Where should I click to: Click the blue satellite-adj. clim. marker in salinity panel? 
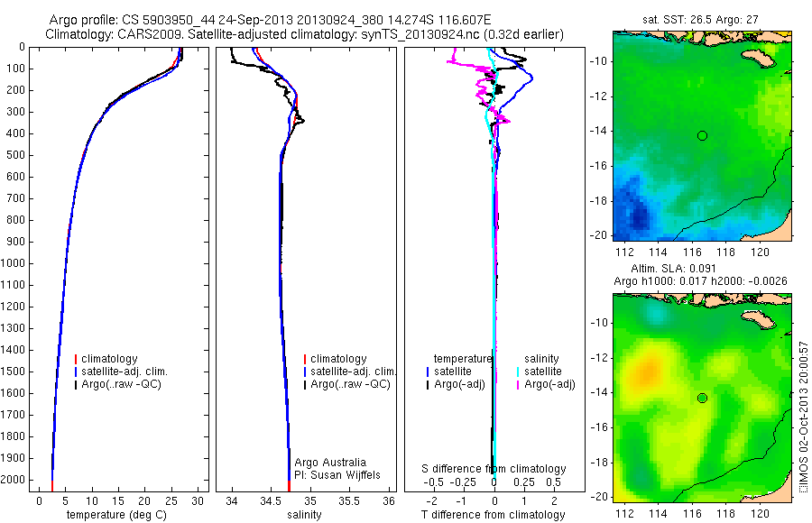[x=305, y=372]
